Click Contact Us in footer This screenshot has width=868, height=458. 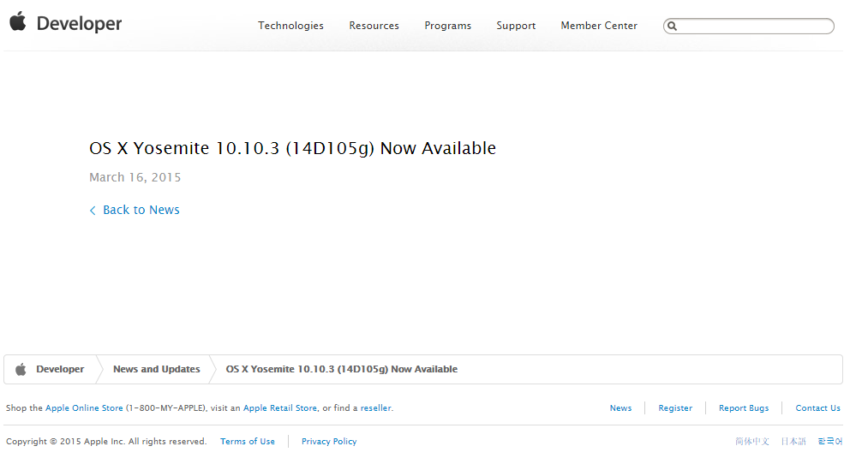817,408
